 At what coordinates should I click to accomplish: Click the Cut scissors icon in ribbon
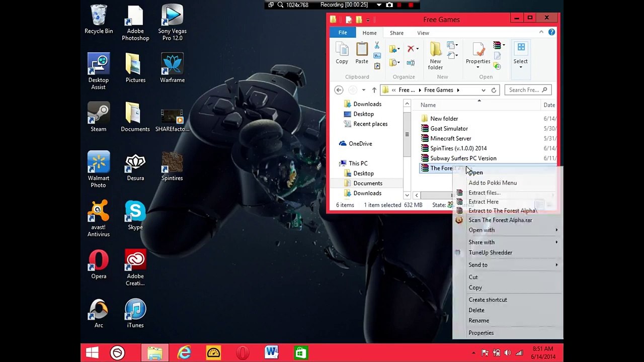coord(377,46)
